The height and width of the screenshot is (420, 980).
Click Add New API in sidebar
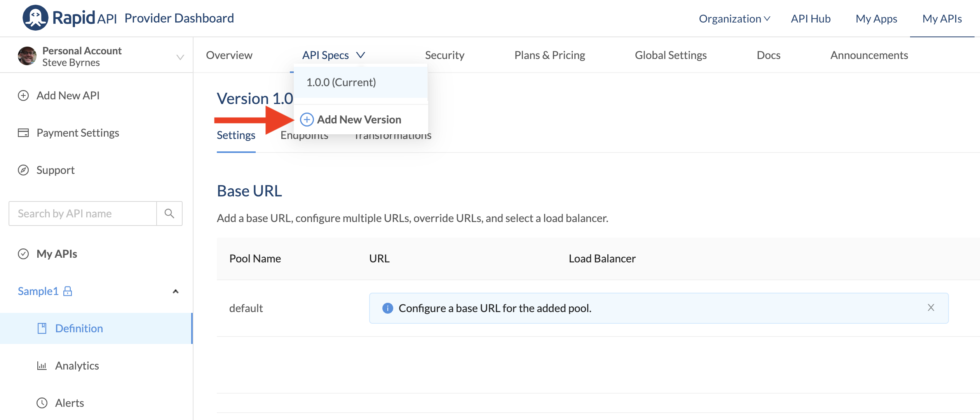coord(68,95)
